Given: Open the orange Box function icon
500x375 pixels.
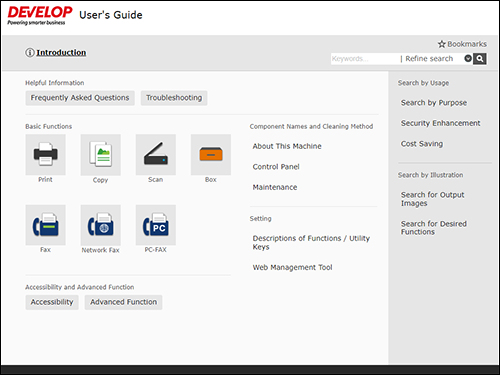Looking at the screenshot, I should (x=211, y=155).
